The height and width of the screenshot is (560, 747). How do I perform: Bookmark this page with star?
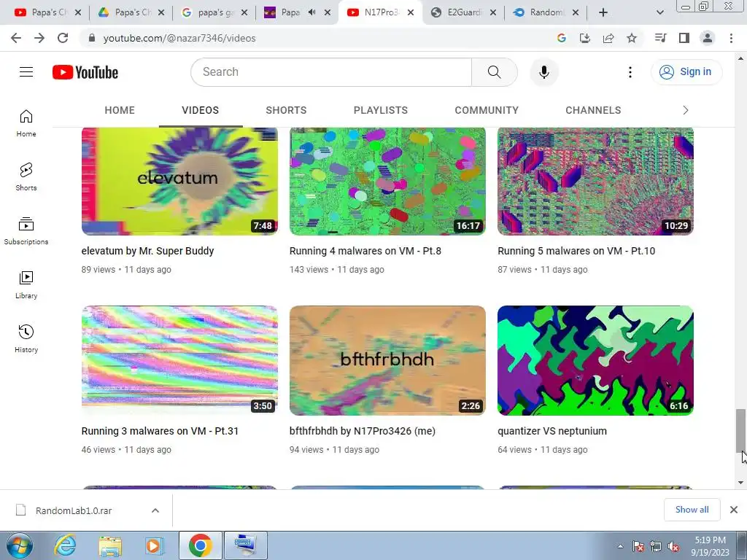click(632, 38)
